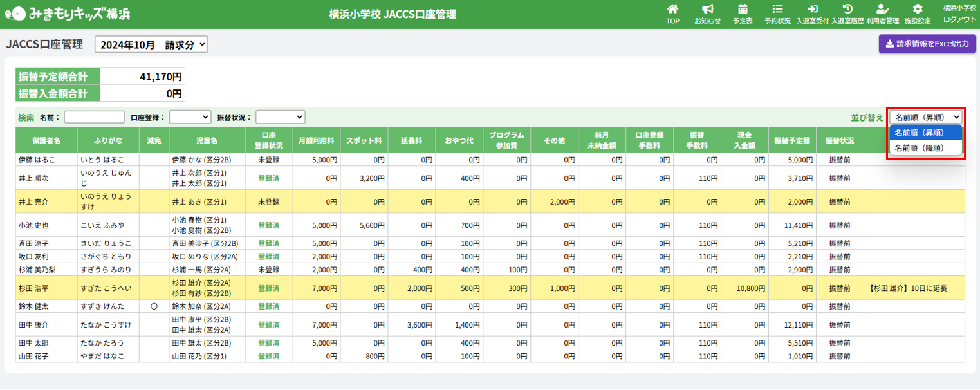Select 名前順（昇順） sort option
Screen dimensions: 980x390
point(925,133)
